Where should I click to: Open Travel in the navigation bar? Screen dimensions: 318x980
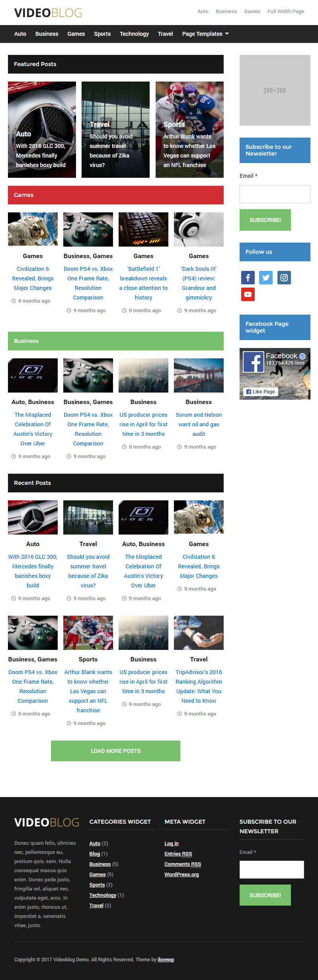(165, 34)
